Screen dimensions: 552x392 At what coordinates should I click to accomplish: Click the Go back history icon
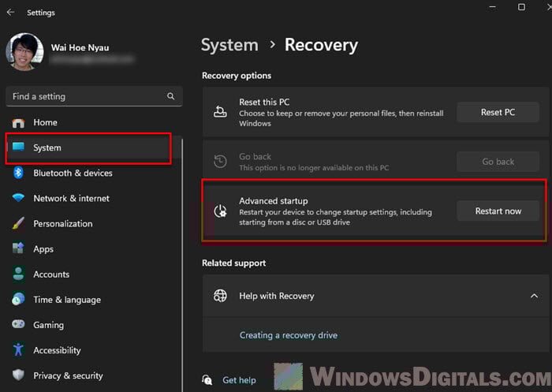pyautogui.click(x=220, y=162)
